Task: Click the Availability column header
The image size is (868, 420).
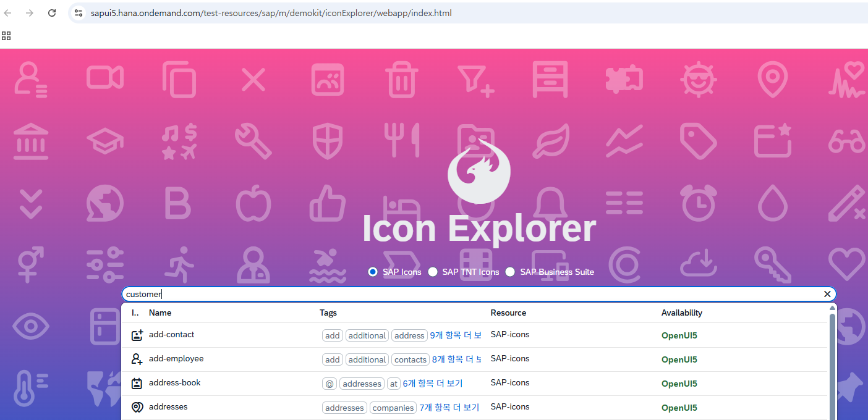Action: coord(682,313)
